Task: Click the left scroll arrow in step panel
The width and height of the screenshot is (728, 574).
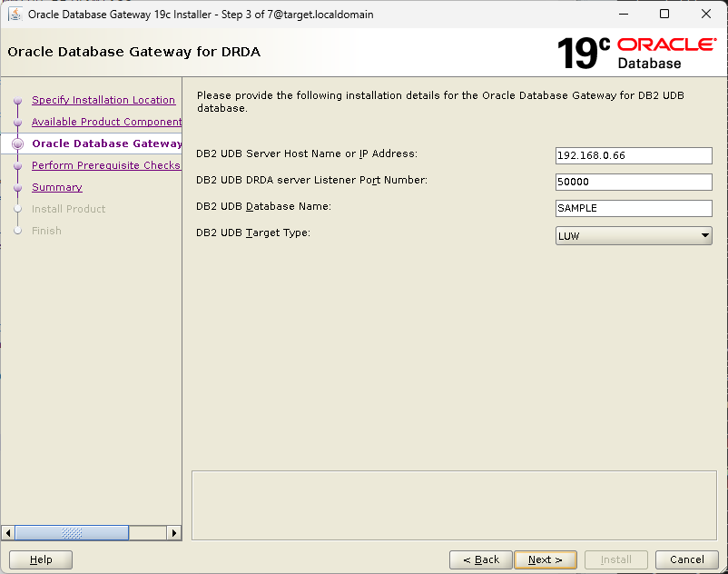Action: pyautogui.click(x=8, y=532)
